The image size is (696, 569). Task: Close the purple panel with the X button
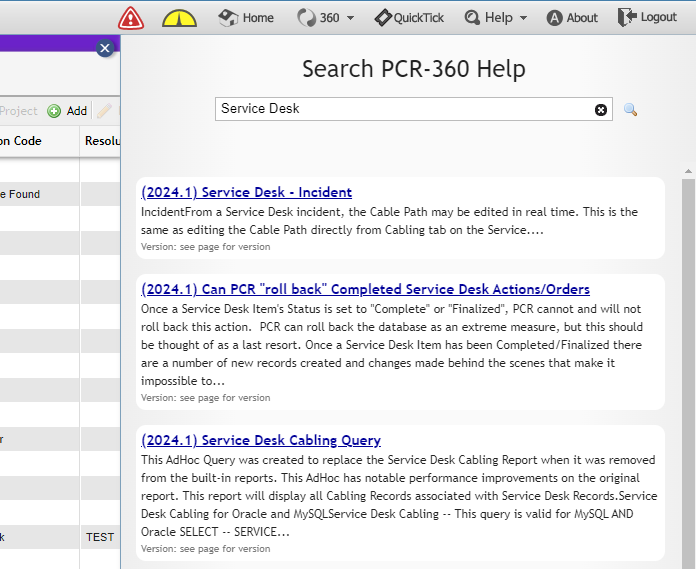[105, 48]
